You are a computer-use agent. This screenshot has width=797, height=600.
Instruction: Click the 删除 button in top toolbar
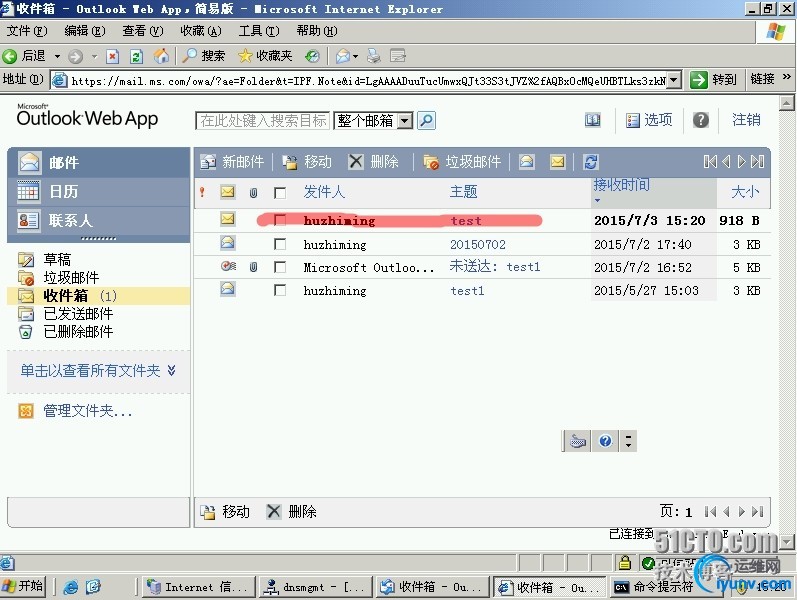pos(374,162)
